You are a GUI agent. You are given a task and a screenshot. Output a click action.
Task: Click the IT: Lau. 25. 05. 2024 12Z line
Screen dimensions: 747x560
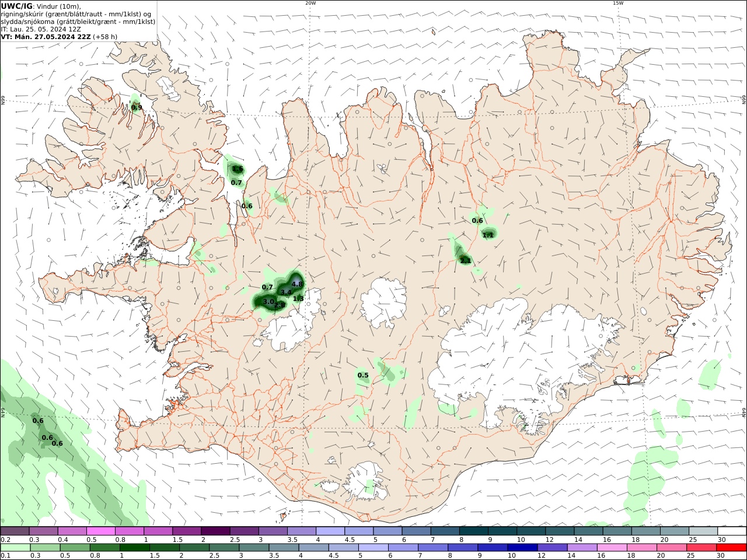tap(41, 29)
